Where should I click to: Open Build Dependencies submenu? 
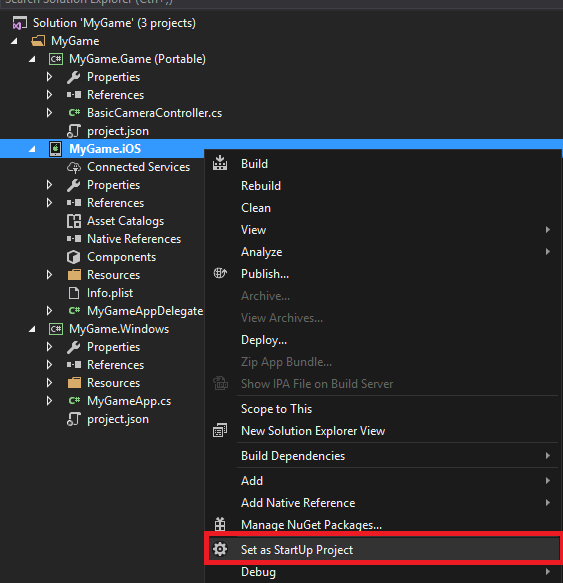383,455
